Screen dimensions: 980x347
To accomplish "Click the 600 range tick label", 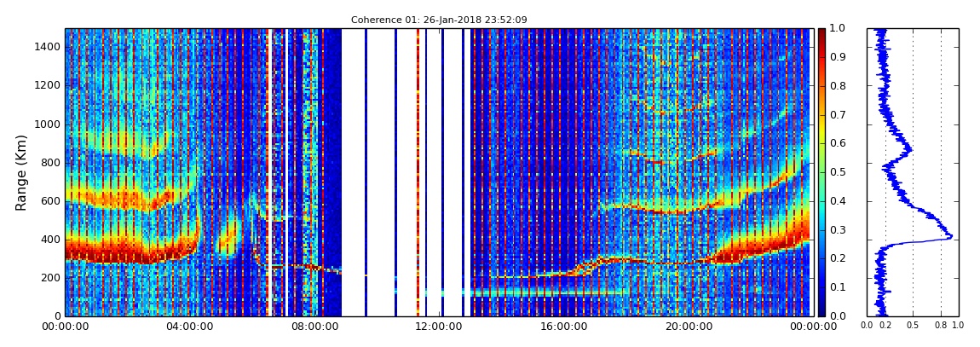I will (51, 200).
